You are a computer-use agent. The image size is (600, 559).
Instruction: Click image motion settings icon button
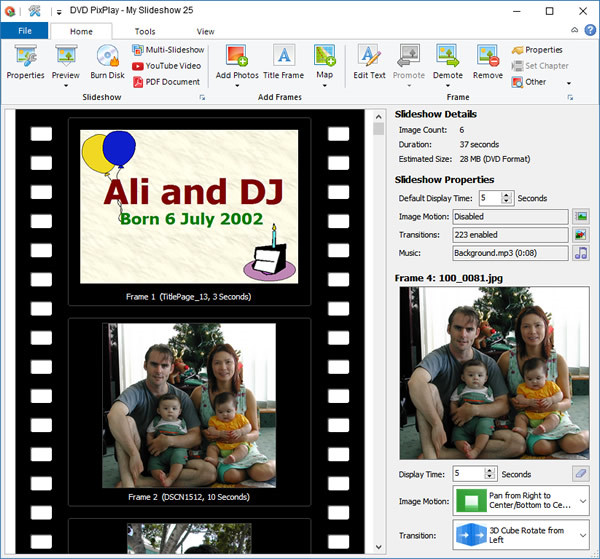581,216
